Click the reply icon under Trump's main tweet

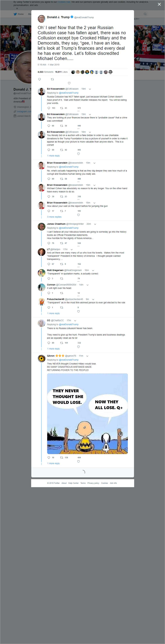(39, 79)
